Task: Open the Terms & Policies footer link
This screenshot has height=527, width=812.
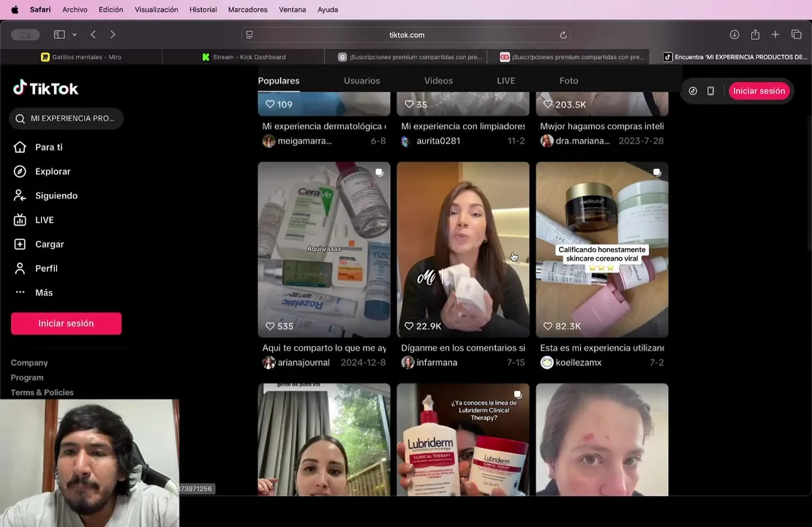Action: (42, 392)
